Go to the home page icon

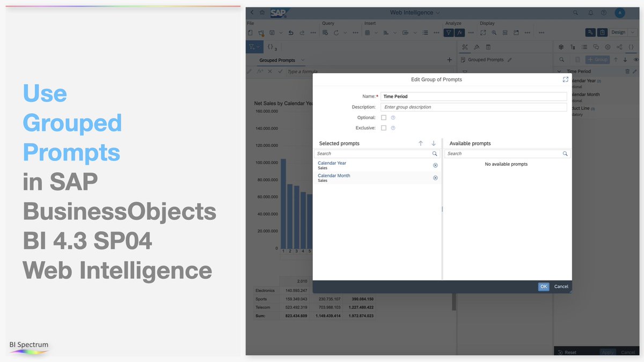(x=262, y=12)
